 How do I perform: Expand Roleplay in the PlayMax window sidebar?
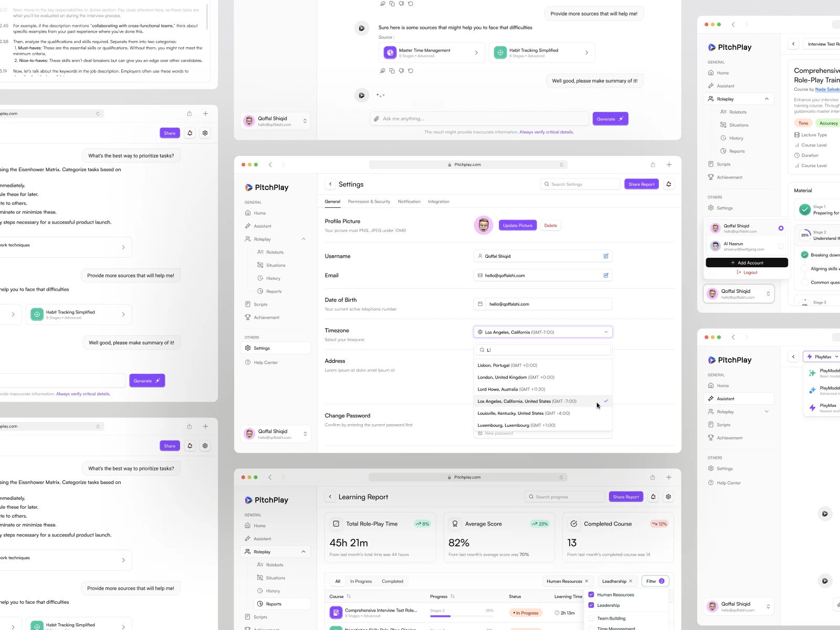click(x=766, y=412)
